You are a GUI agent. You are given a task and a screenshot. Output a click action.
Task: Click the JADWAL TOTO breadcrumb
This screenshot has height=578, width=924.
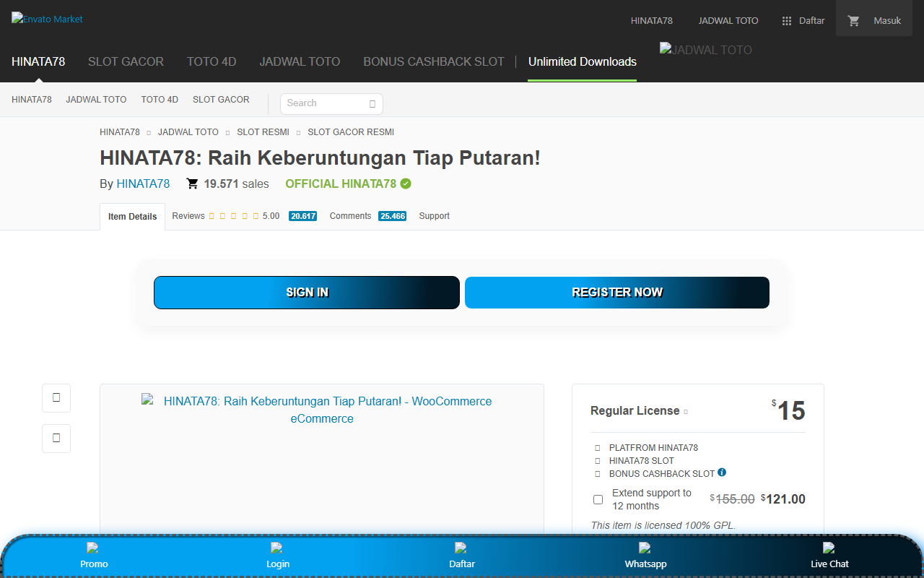click(x=188, y=132)
